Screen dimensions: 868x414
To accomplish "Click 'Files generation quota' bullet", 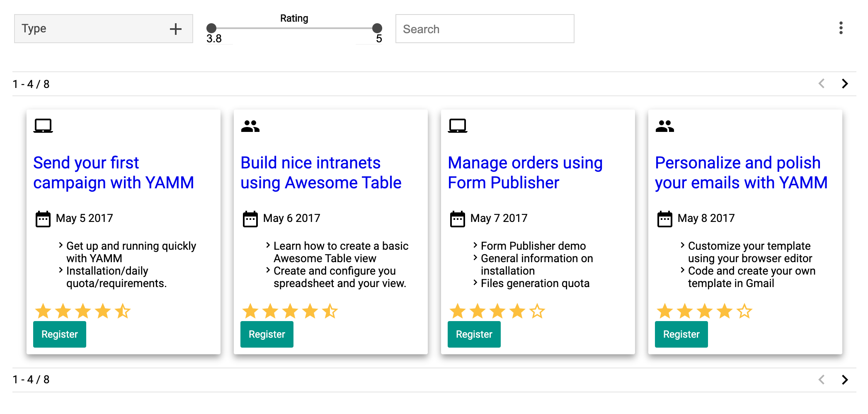I will [x=535, y=283].
